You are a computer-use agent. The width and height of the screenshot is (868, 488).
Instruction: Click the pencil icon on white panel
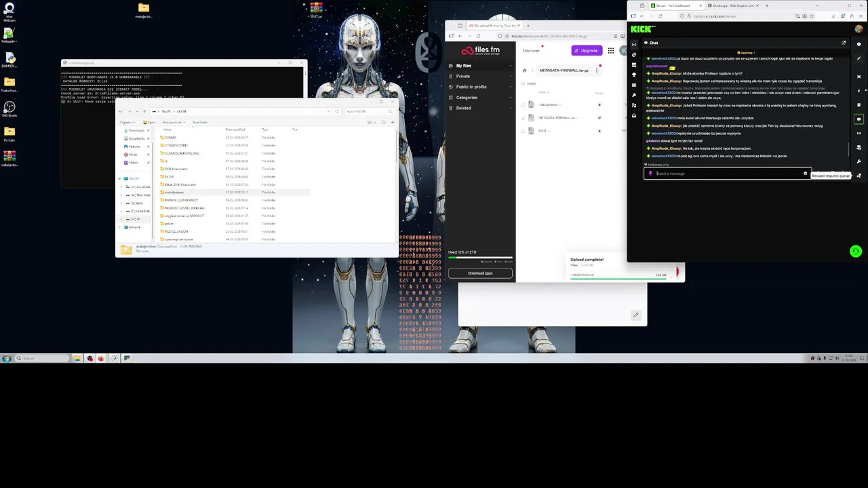[x=635, y=315]
